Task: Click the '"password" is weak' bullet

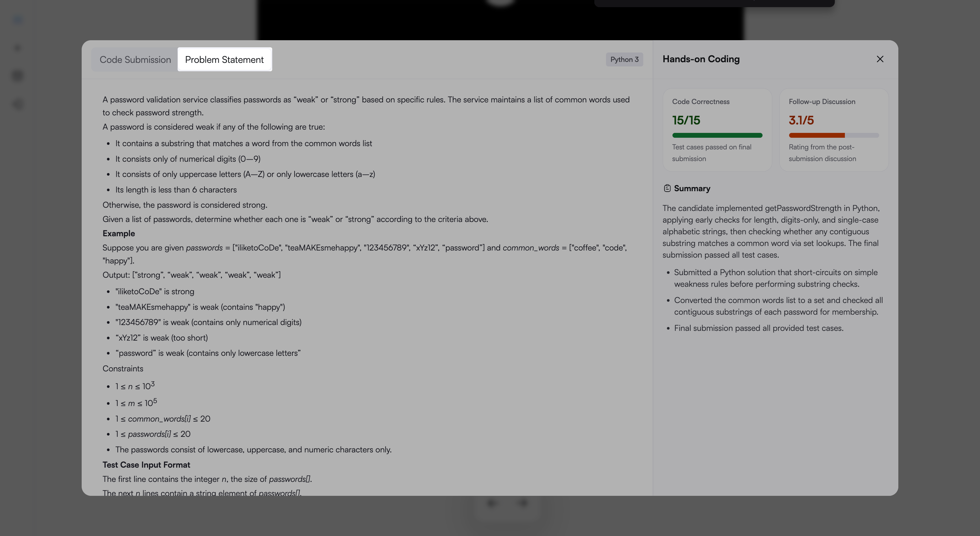Action: (208, 353)
